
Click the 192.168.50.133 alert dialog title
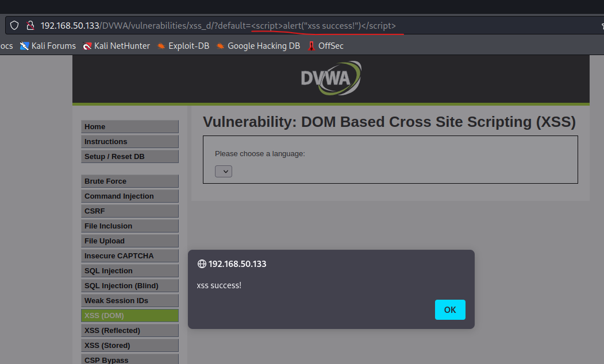[237, 264]
